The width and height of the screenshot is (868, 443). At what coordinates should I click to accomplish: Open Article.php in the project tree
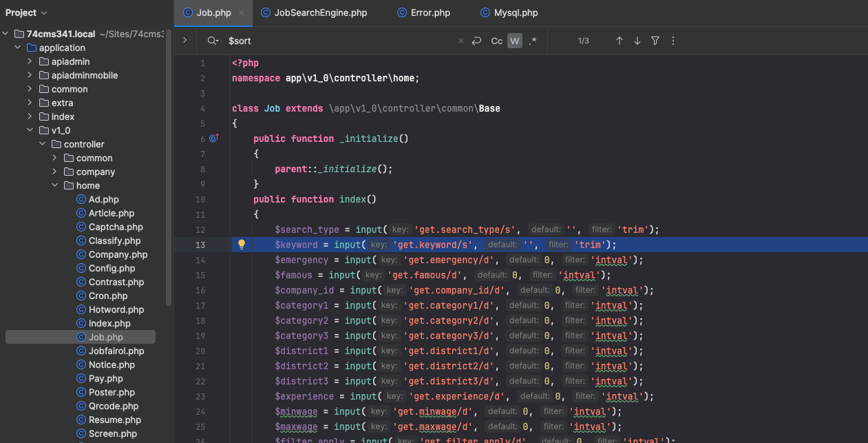tap(105, 213)
